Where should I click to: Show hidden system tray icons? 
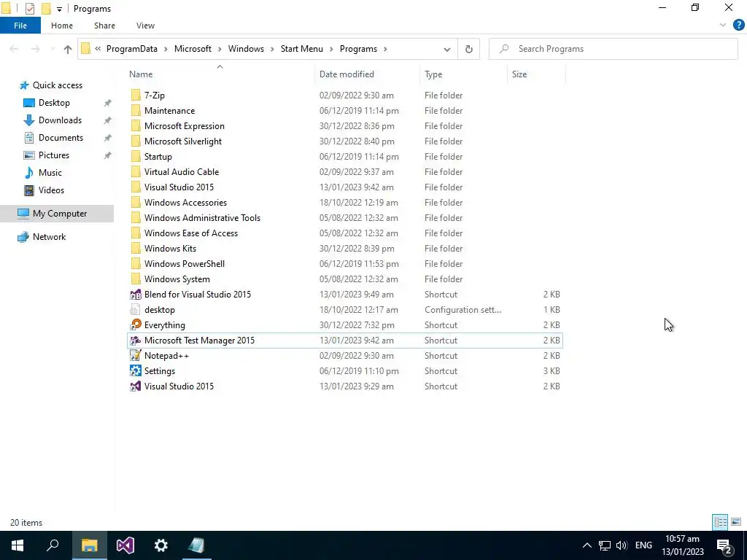click(587, 545)
